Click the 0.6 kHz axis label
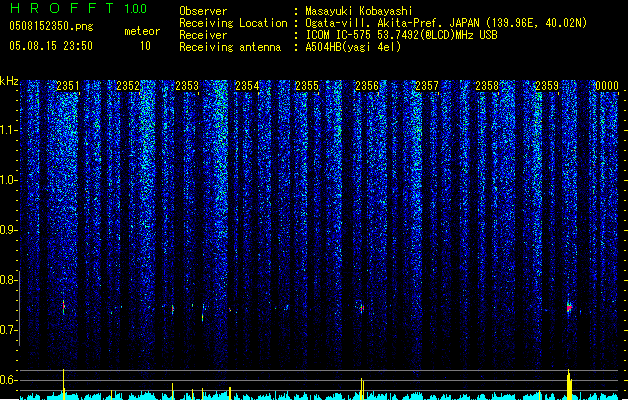This screenshot has width=629, height=400. (x=8, y=380)
